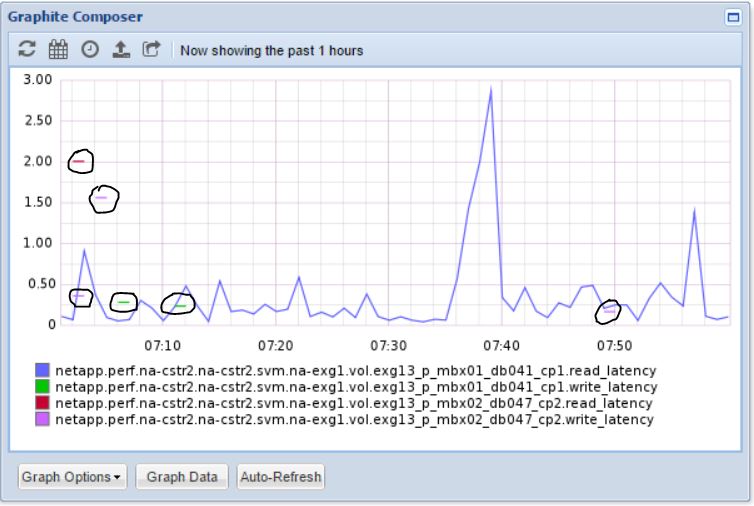Click the 3.00 y-axis label
754x506 pixels.
pyautogui.click(x=38, y=79)
